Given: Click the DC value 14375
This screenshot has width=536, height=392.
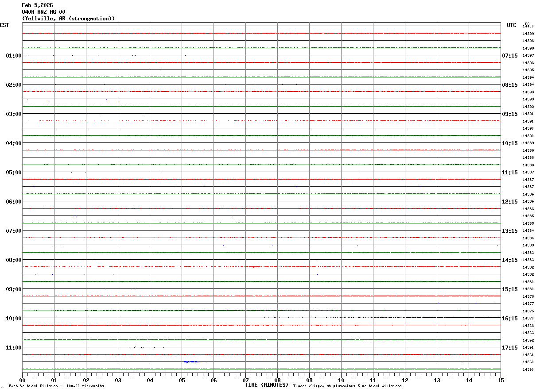Looking at the screenshot, I should click(x=528, y=311).
